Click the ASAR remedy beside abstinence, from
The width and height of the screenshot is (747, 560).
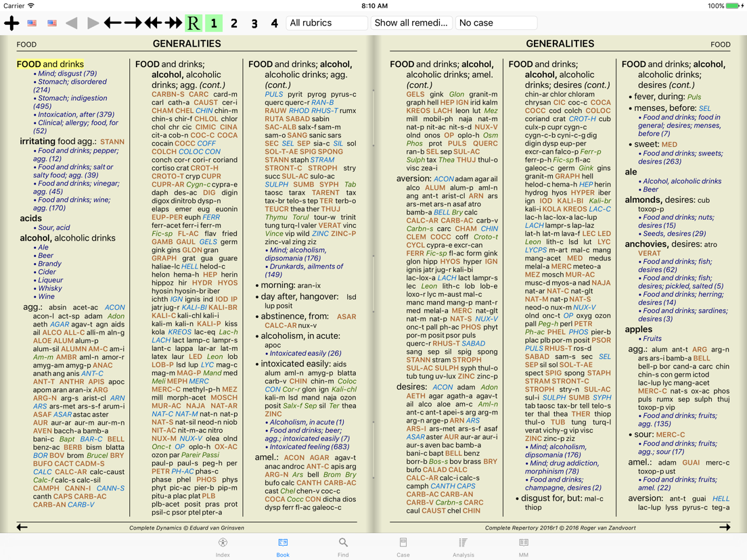pos(346,317)
